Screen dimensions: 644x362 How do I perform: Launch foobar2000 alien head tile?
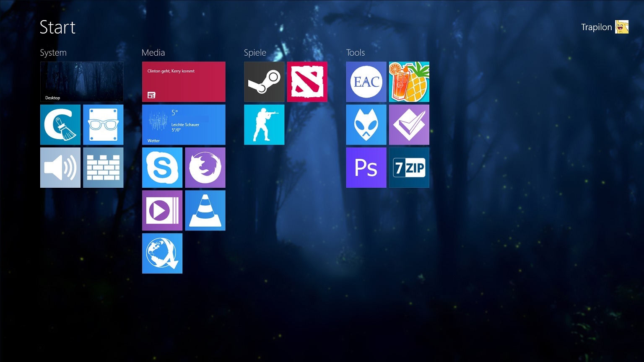(366, 125)
